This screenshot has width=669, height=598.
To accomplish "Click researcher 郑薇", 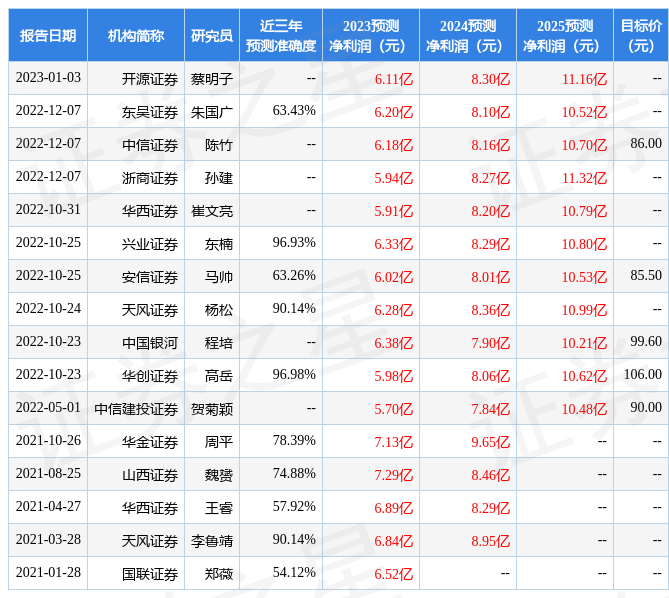I will coord(219,574).
